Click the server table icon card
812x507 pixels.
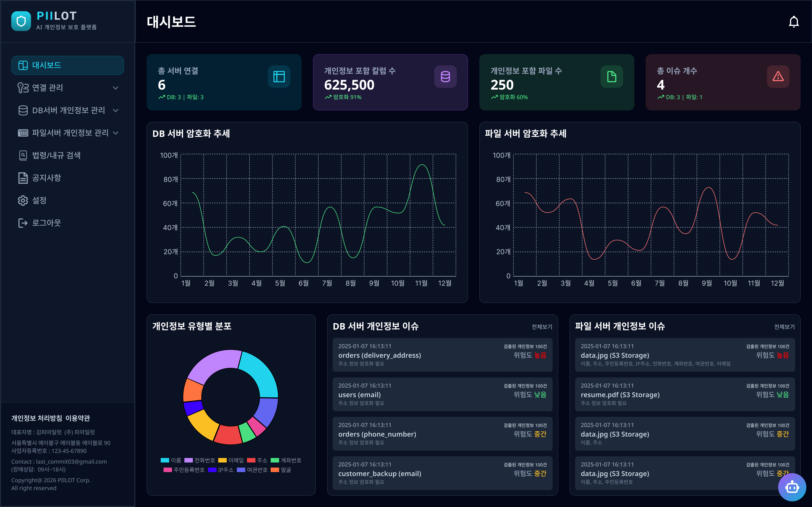(279, 76)
